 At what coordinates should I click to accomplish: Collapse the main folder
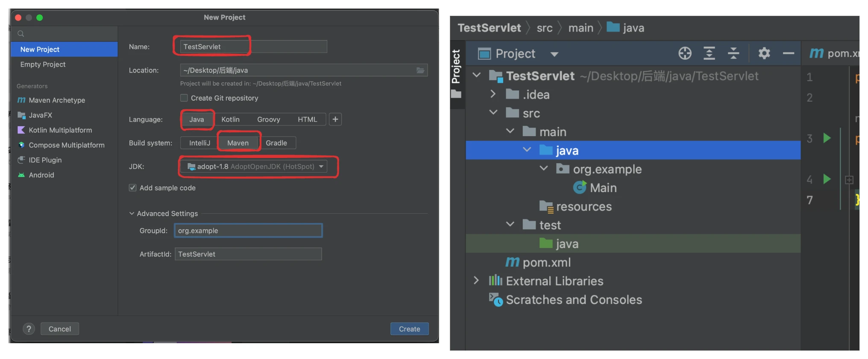tap(510, 131)
